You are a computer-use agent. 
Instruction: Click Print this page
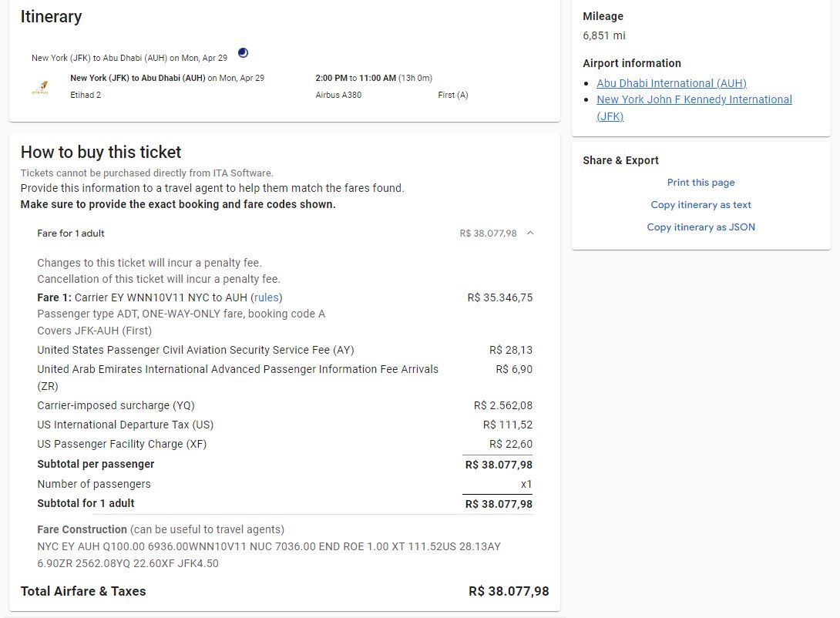(x=701, y=183)
